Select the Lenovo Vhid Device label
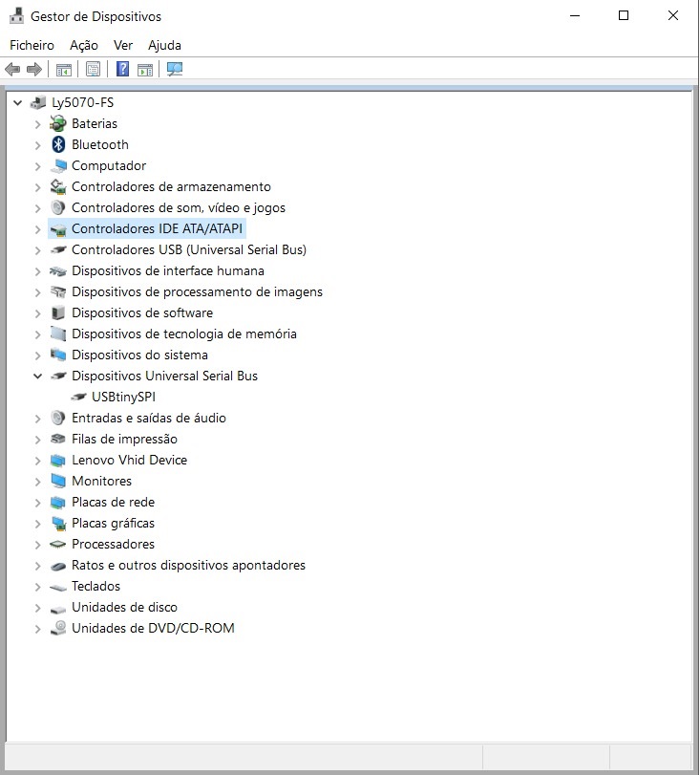The image size is (700, 775). 130,460
